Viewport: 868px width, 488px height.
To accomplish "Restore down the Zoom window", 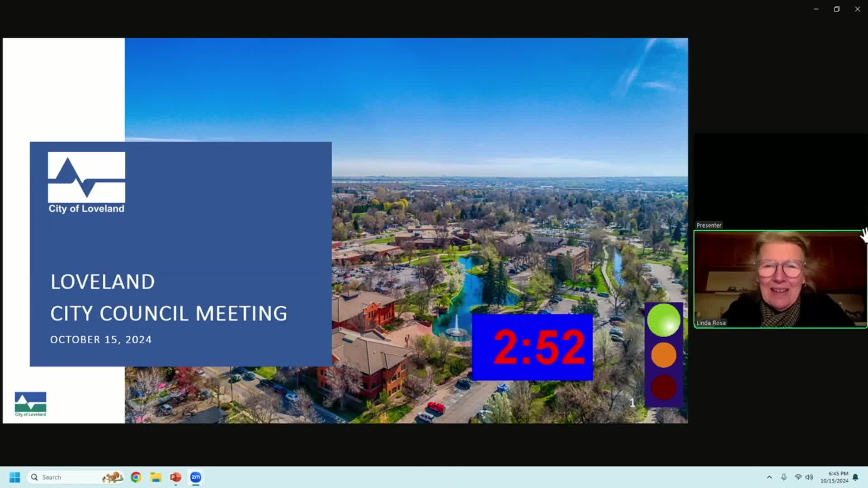I will (x=837, y=9).
